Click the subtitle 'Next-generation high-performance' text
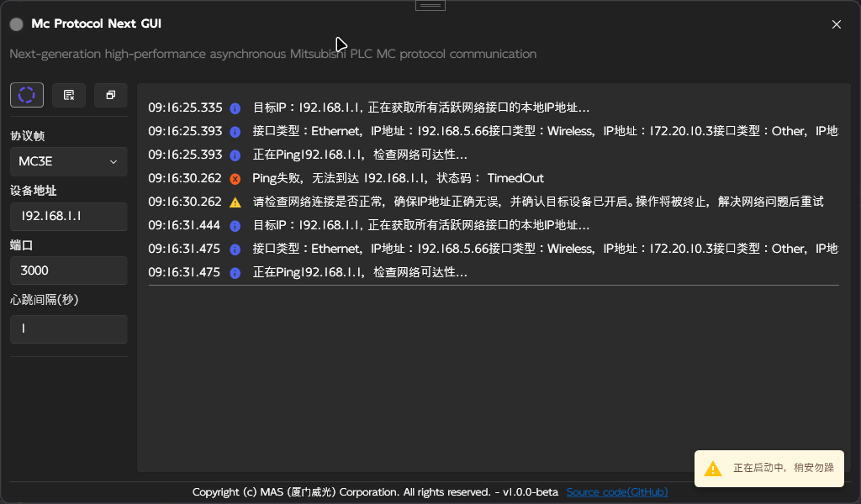This screenshot has height=504, width=861. (273, 54)
